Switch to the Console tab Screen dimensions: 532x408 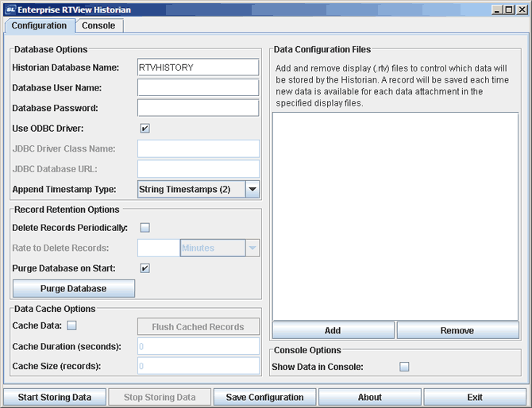click(98, 25)
